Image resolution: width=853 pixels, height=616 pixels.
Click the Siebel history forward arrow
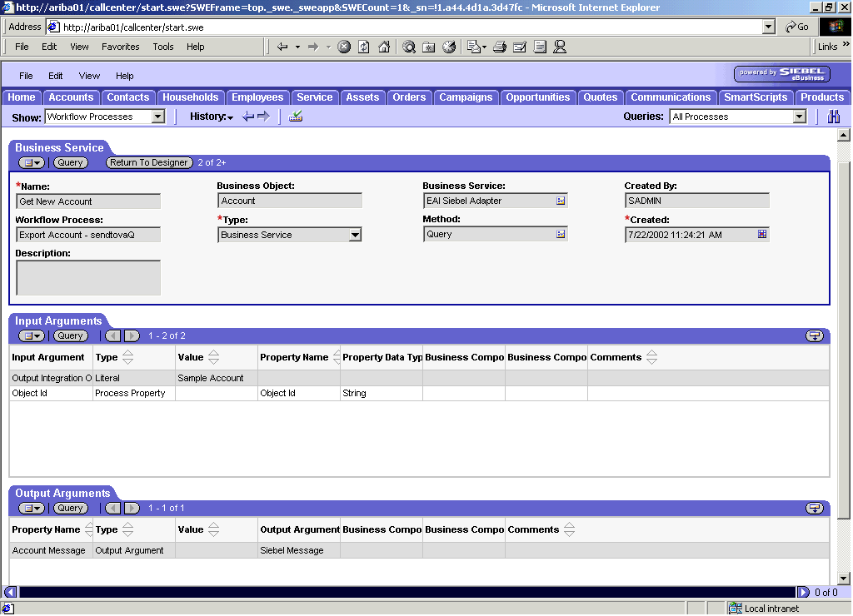[x=264, y=117]
